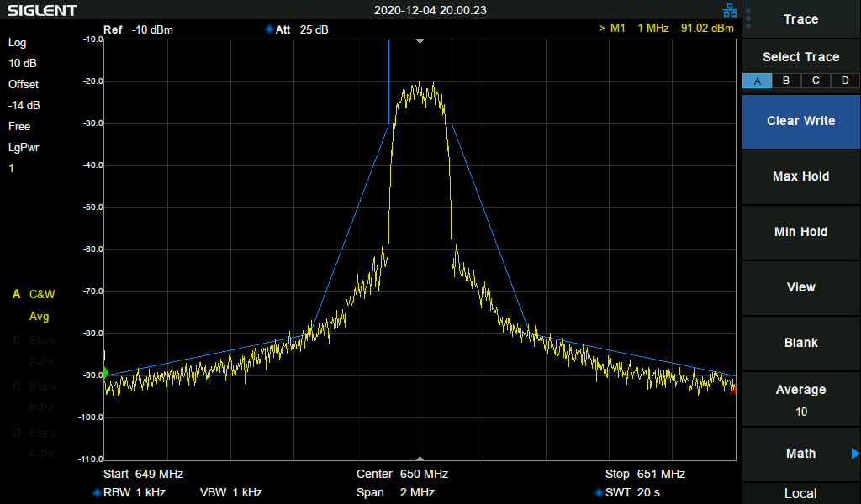This screenshot has width=861, height=504.
Task: Click the Select Trace label
Action: (801, 57)
